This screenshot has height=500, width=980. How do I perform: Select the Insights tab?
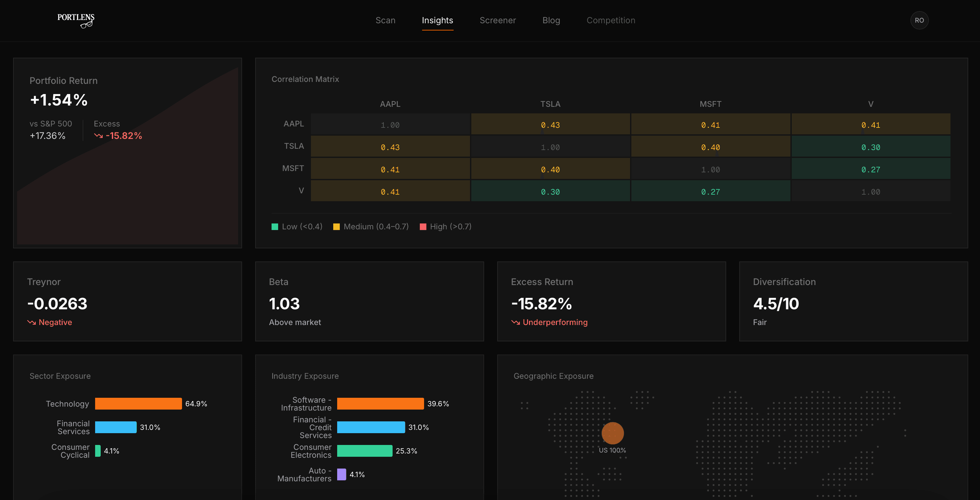[438, 20]
